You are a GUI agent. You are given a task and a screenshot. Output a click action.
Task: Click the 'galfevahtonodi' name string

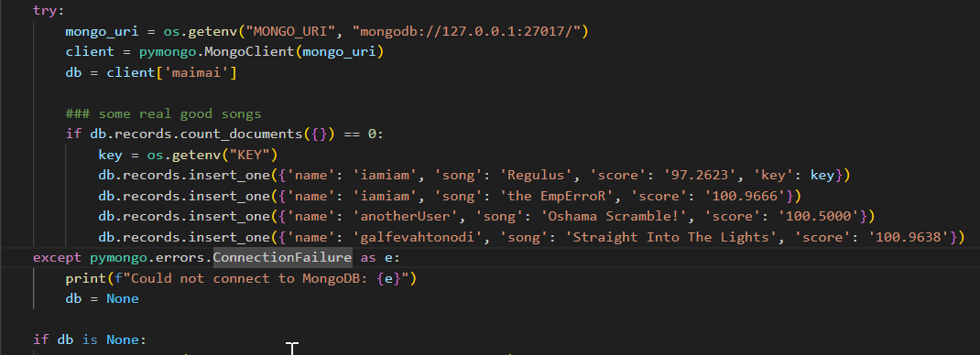(x=415, y=237)
